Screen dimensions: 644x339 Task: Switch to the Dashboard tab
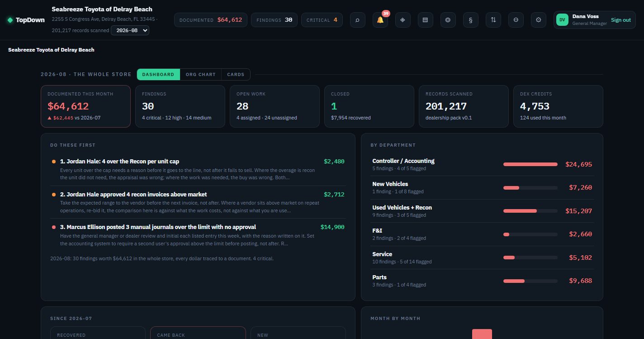(x=158, y=74)
